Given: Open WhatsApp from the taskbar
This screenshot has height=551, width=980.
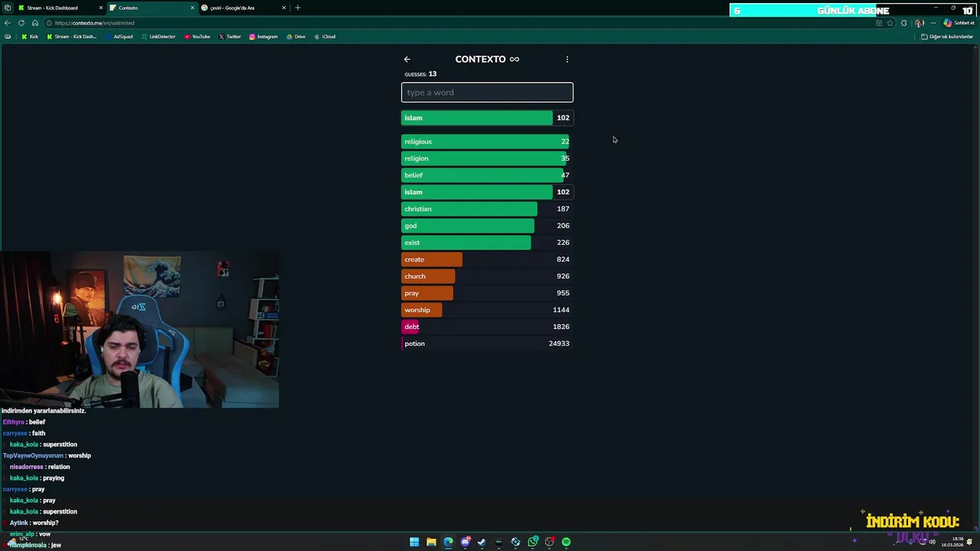Looking at the screenshot, I should [533, 542].
